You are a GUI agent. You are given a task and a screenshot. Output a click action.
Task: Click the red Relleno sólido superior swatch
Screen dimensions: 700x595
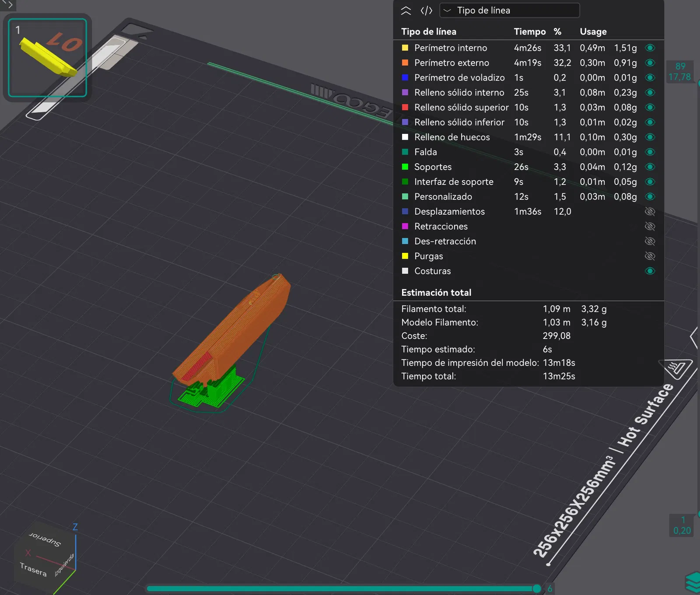pyautogui.click(x=405, y=107)
